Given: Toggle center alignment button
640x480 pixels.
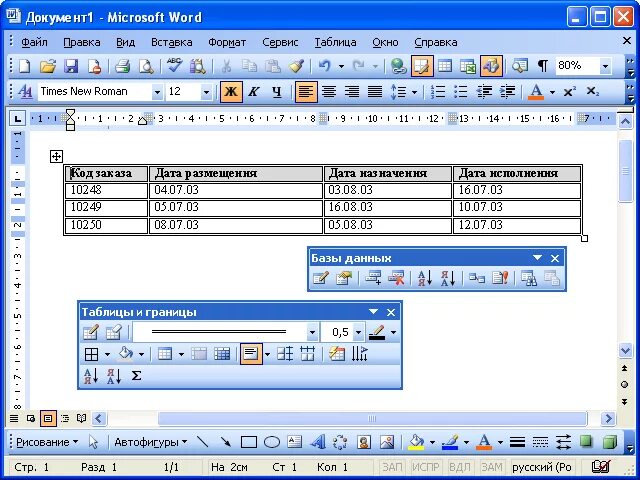Looking at the screenshot, I should tap(329, 91).
